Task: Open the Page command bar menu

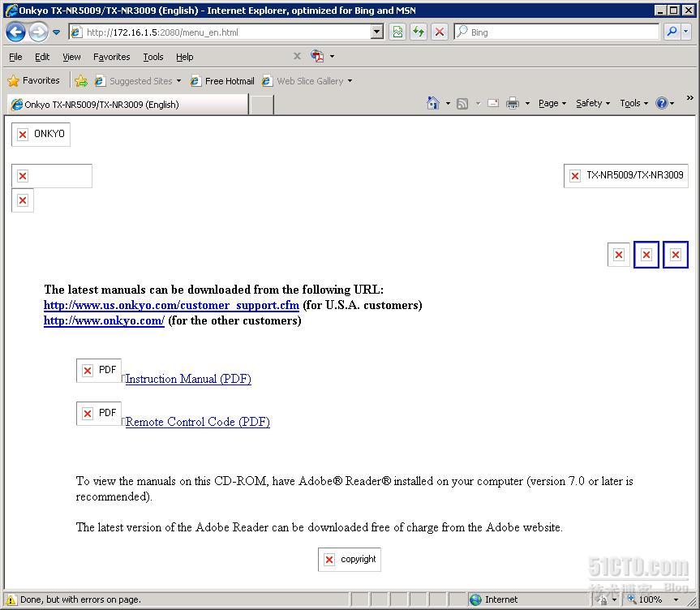Action: coord(552,103)
